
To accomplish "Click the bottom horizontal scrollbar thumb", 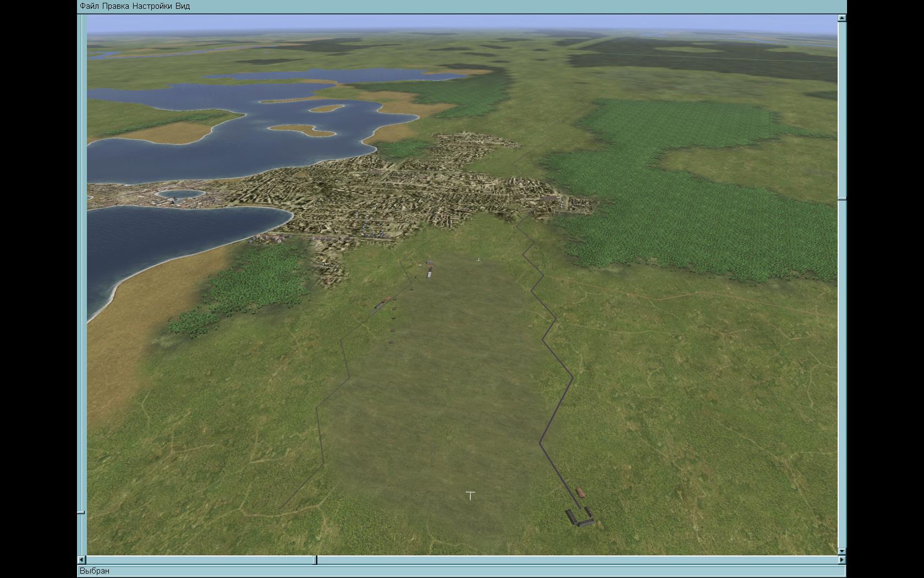I will [315, 560].
